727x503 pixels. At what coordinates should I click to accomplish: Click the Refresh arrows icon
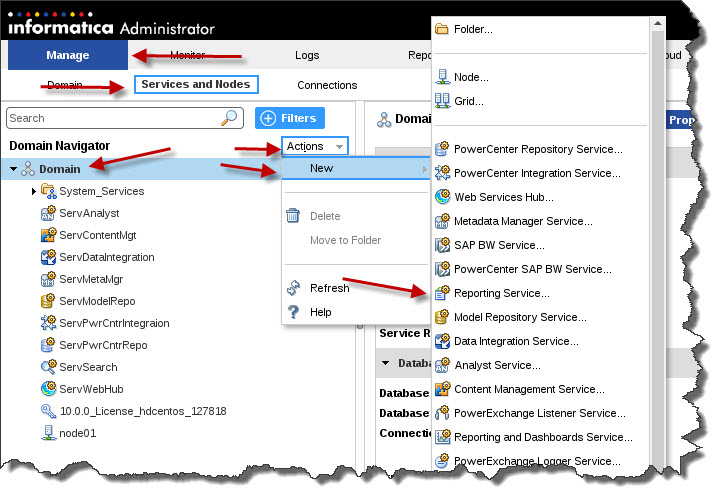pyautogui.click(x=293, y=288)
